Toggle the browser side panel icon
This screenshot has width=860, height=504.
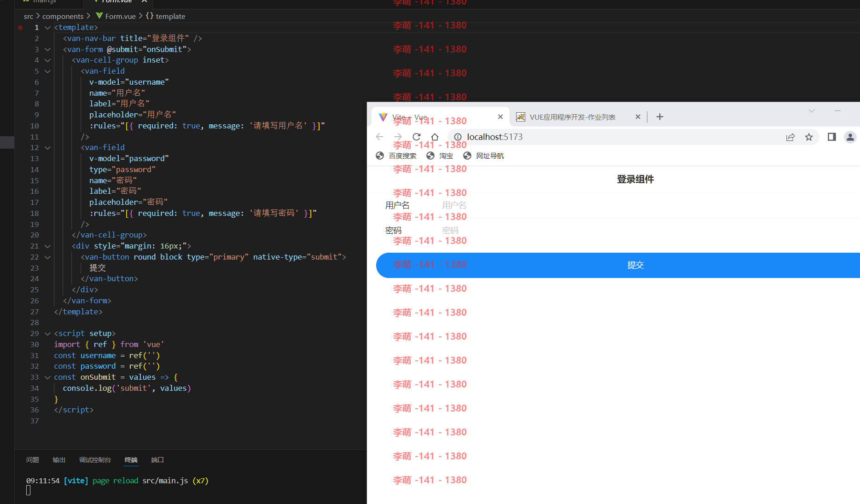click(x=832, y=137)
